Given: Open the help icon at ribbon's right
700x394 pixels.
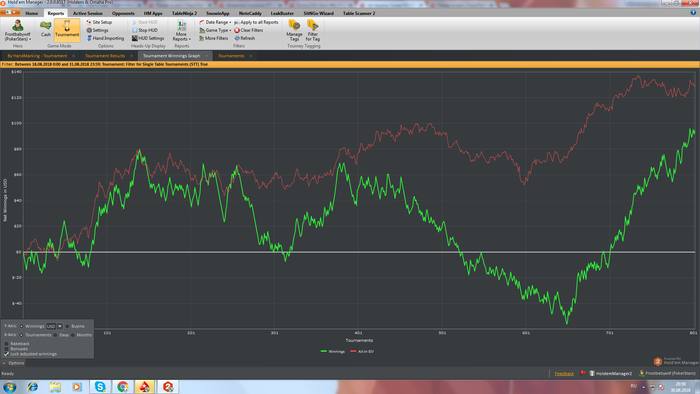Looking at the screenshot, I should tap(693, 13).
